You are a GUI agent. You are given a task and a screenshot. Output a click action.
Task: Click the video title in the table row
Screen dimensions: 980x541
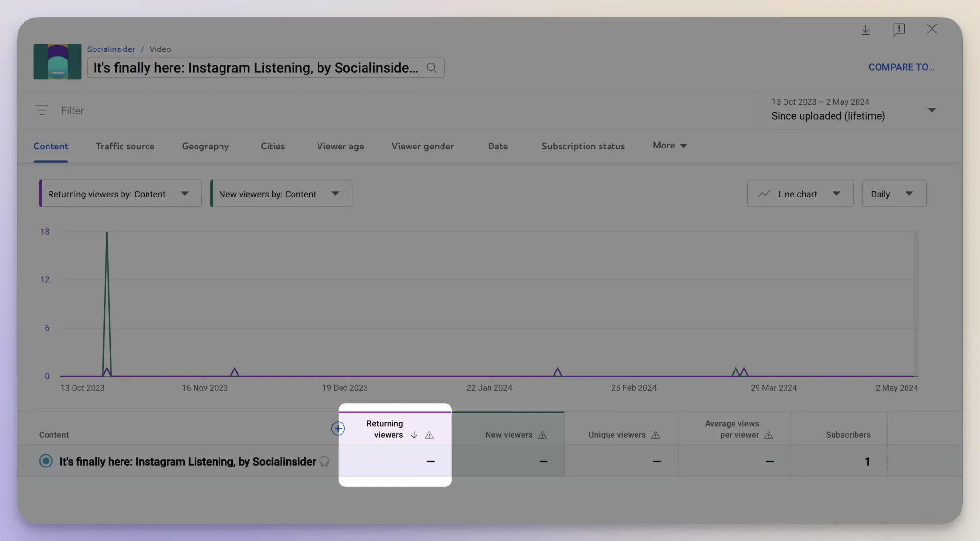coord(188,462)
